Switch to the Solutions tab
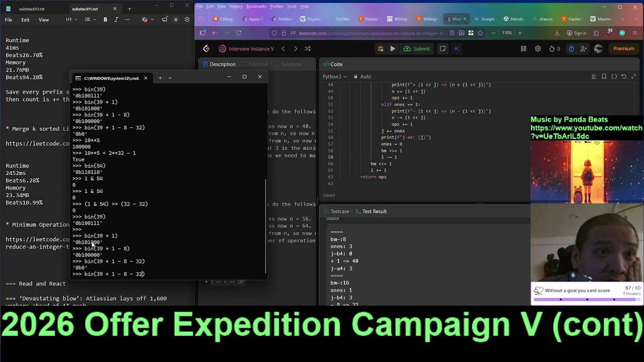This screenshot has width=644, height=362. [x=287, y=64]
